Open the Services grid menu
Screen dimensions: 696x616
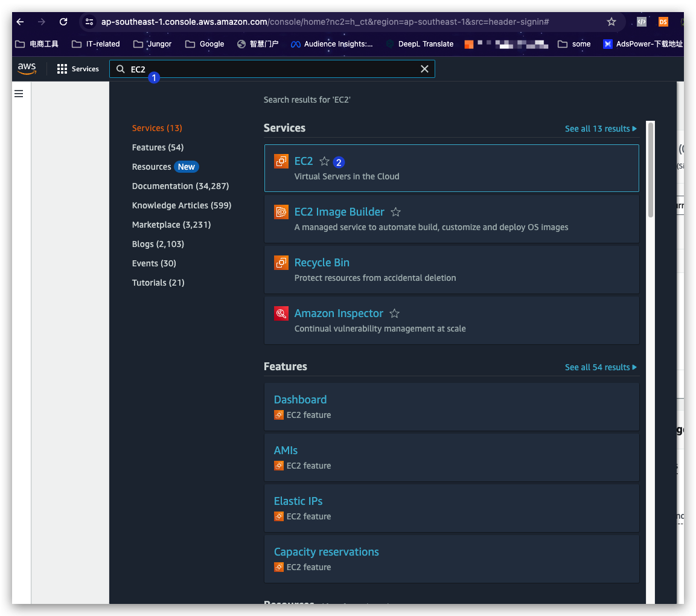click(x=78, y=69)
